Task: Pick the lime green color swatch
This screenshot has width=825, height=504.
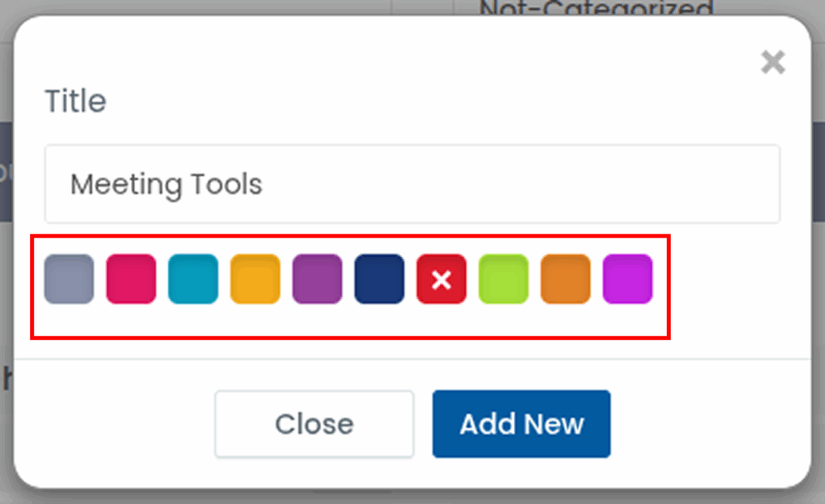Action: point(504,279)
